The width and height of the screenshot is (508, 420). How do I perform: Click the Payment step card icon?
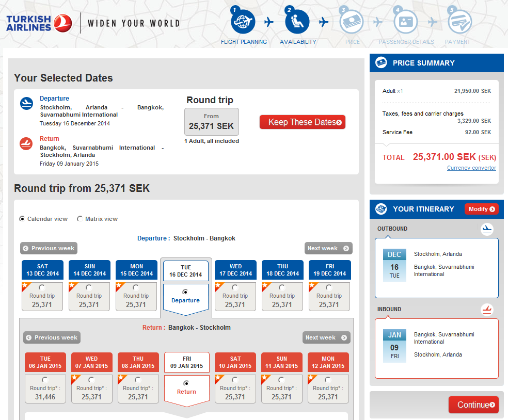pos(459,22)
